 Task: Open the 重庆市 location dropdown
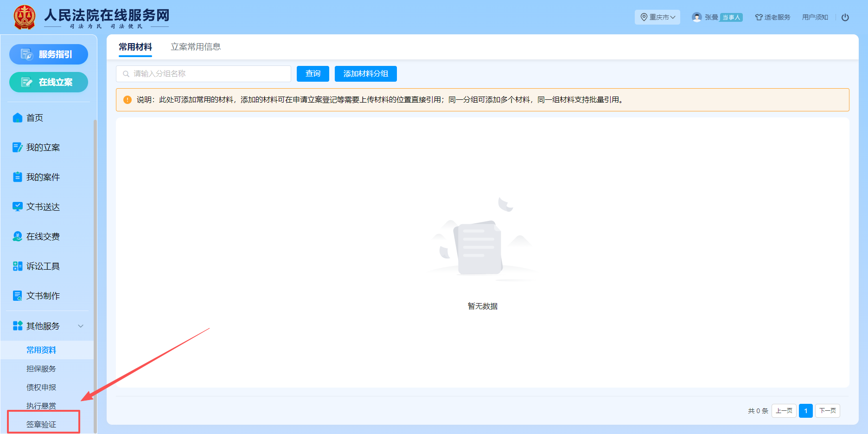click(x=657, y=17)
